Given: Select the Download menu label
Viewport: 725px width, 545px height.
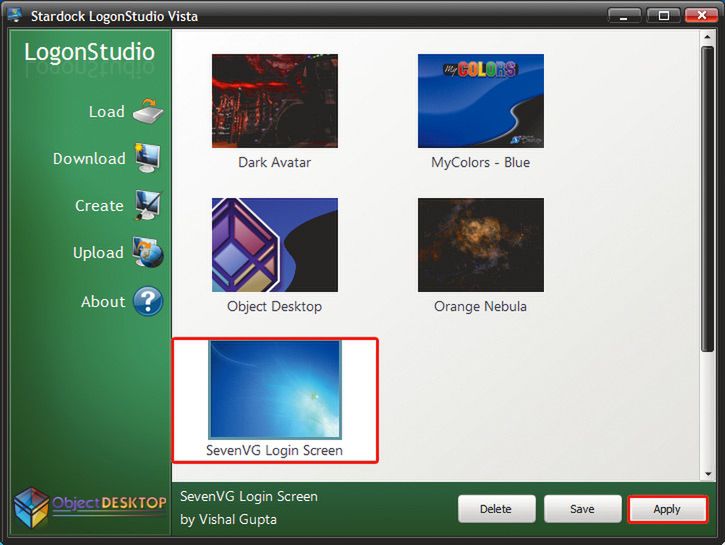Looking at the screenshot, I should [x=89, y=159].
